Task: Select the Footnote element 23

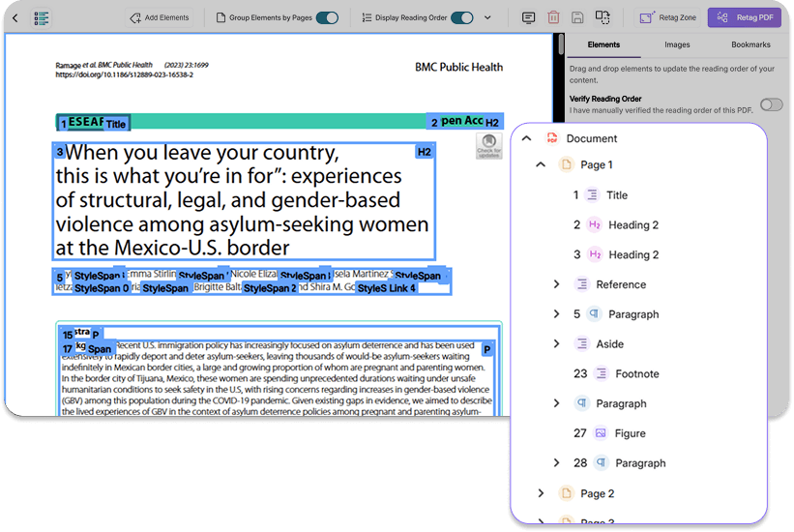Action: [x=616, y=374]
